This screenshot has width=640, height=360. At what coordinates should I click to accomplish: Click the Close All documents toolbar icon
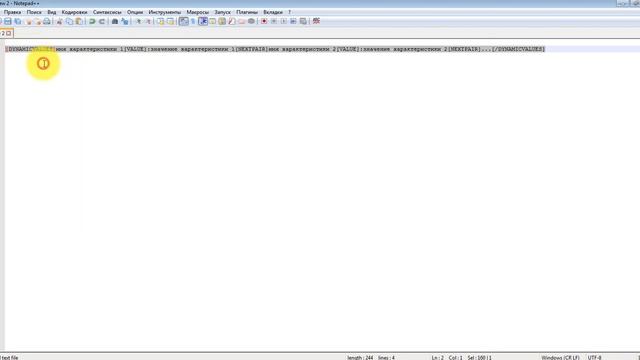tap(37, 21)
